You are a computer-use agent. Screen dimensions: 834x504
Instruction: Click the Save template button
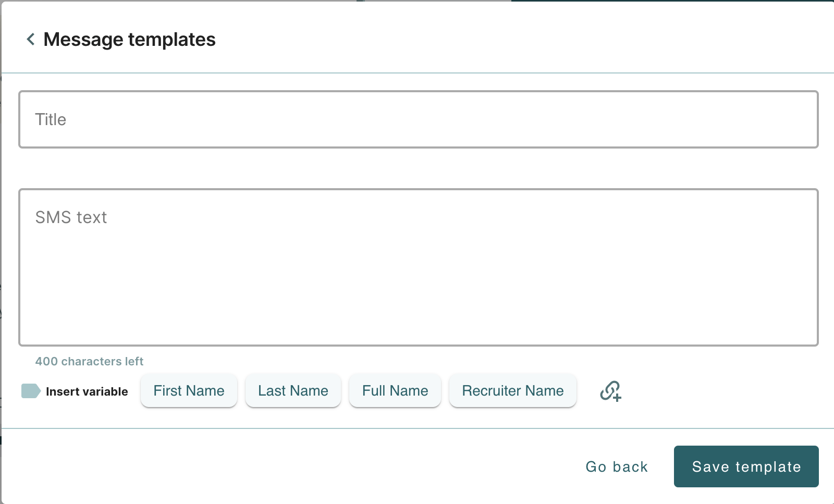746,466
